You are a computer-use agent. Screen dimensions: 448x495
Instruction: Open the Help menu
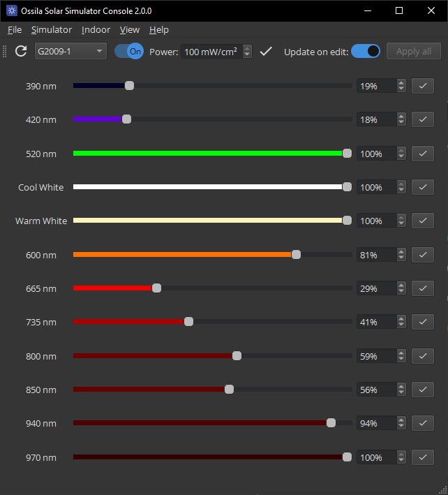[x=158, y=30]
